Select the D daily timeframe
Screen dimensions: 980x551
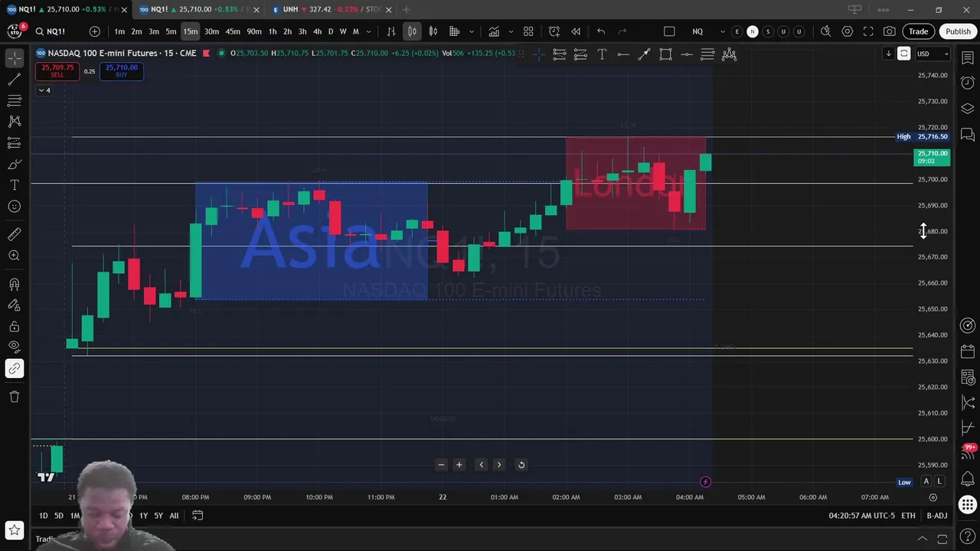[x=331, y=31]
